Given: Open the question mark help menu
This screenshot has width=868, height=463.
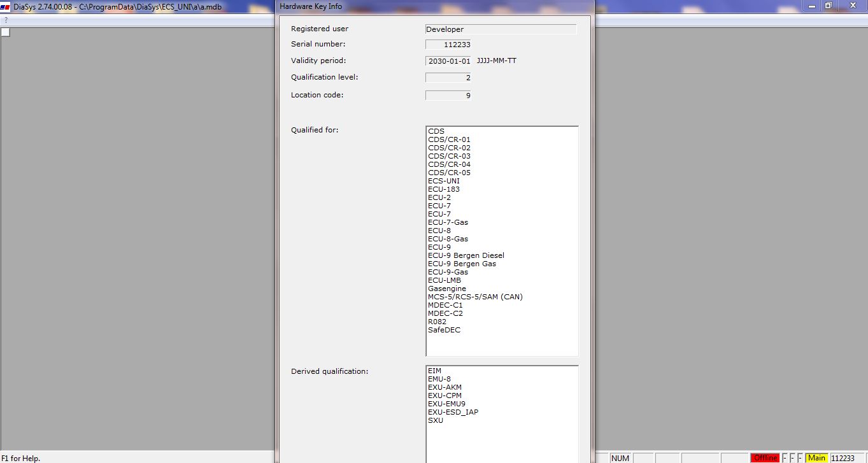Looking at the screenshot, I should tap(6, 20).
